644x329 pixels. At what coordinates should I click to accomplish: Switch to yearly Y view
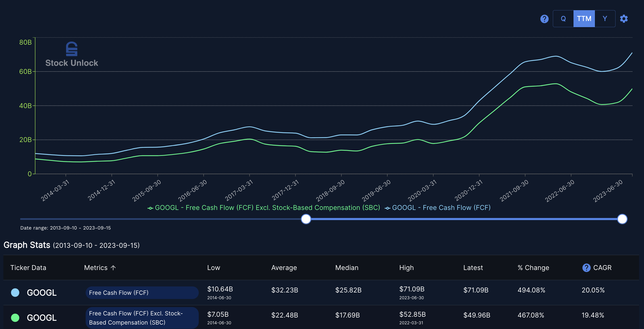[x=605, y=19]
